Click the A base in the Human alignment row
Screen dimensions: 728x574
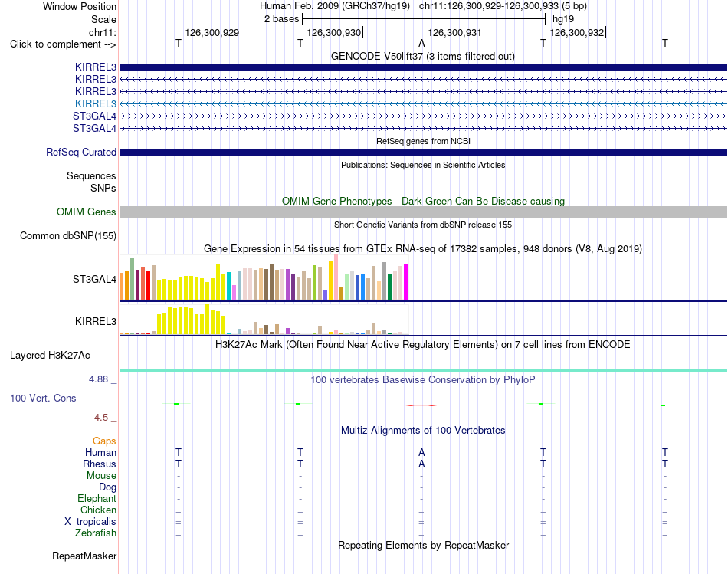click(421, 452)
